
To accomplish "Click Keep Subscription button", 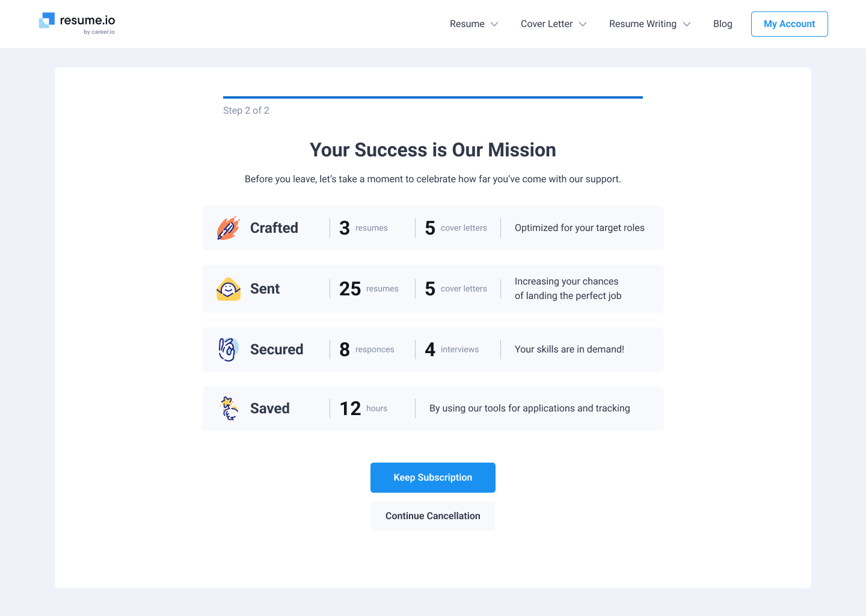I will pyautogui.click(x=433, y=478).
